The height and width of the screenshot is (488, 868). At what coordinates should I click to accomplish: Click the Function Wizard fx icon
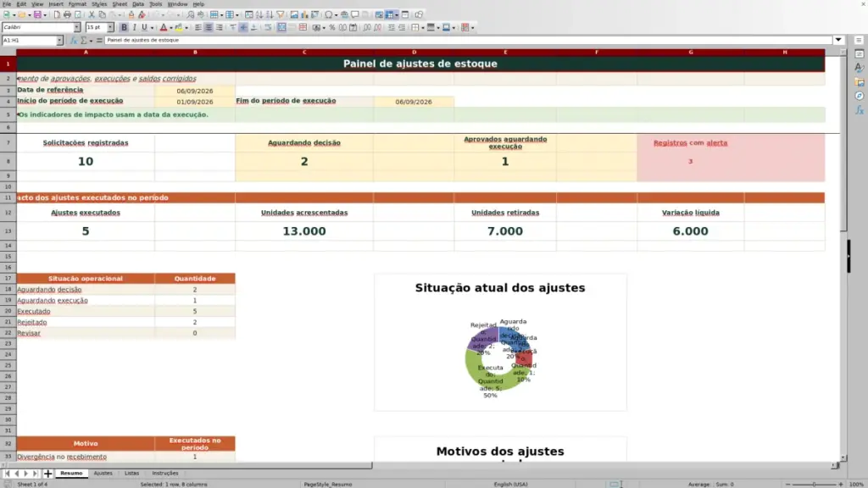click(x=74, y=41)
